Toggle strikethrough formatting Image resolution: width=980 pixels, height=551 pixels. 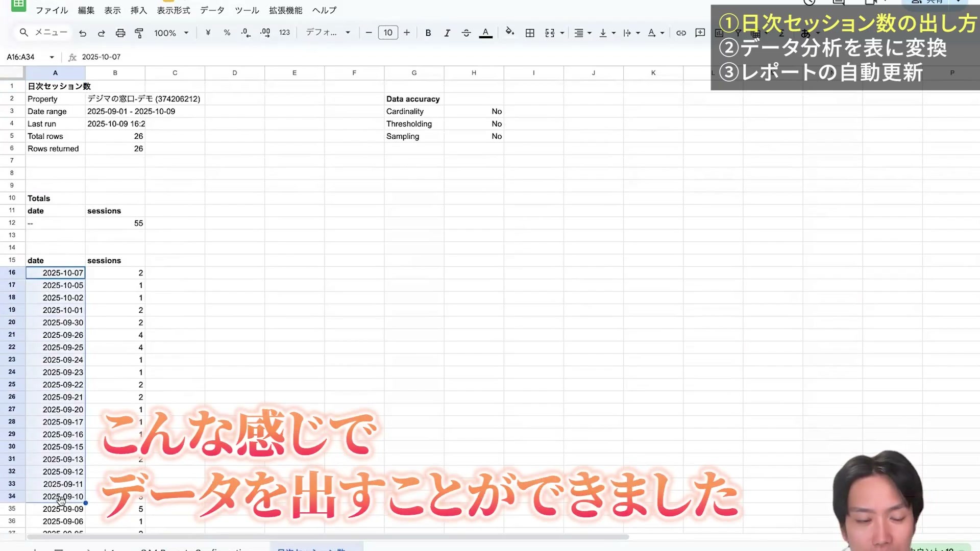(466, 33)
